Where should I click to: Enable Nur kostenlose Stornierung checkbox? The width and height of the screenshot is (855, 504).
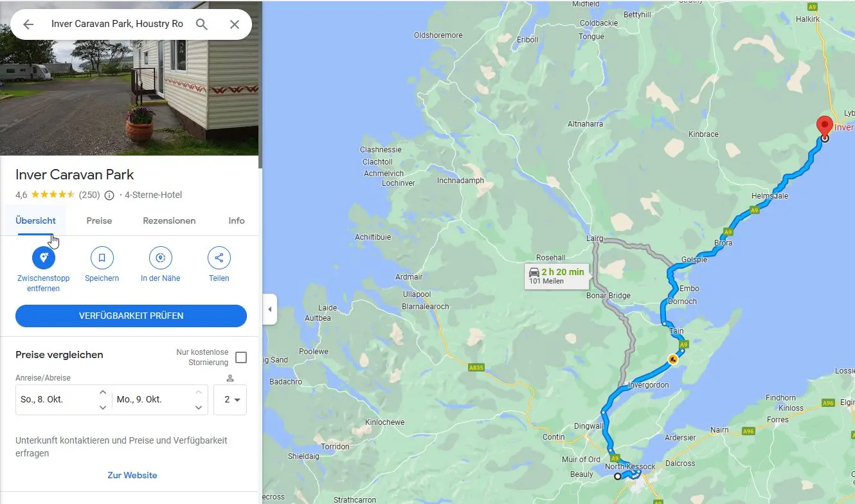coord(241,357)
